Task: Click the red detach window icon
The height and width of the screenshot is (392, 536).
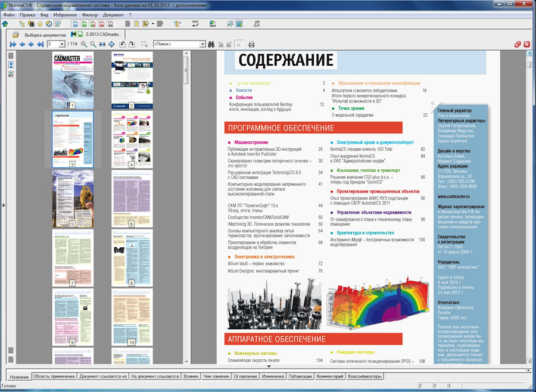Action: [518, 45]
